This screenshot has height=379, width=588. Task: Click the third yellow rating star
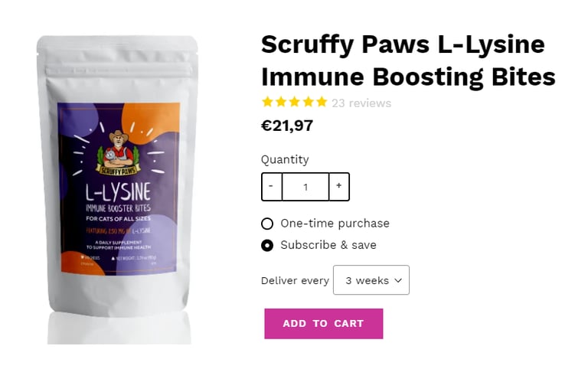pyautogui.click(x=294, y=102)
